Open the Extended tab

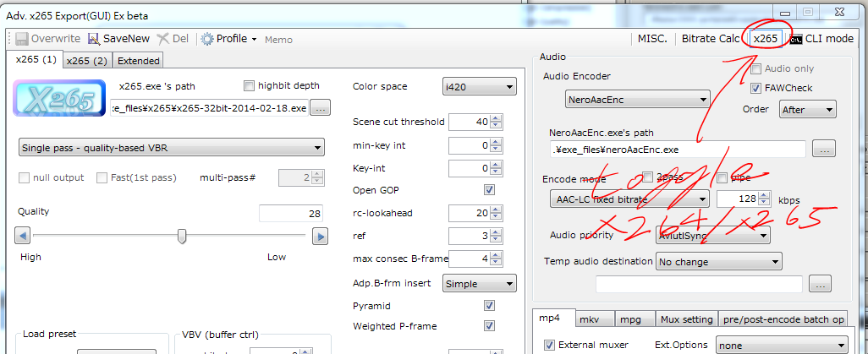pyautogui.click(x=139, y=61)
